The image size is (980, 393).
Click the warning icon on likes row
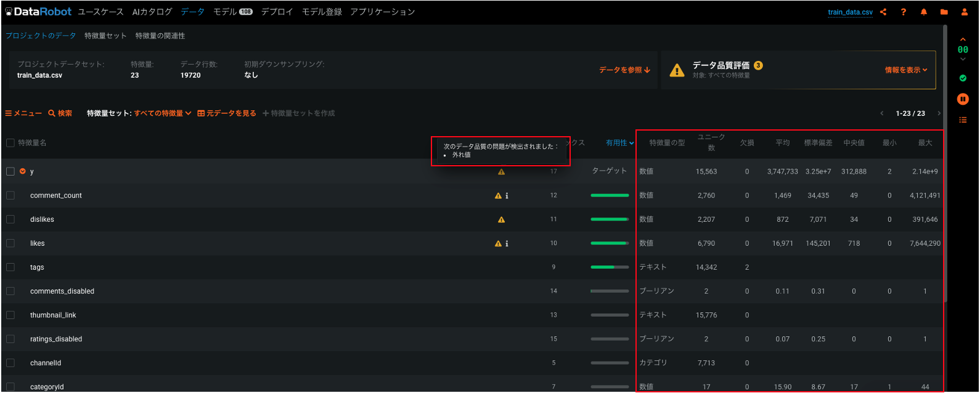(x=498, y=243)
